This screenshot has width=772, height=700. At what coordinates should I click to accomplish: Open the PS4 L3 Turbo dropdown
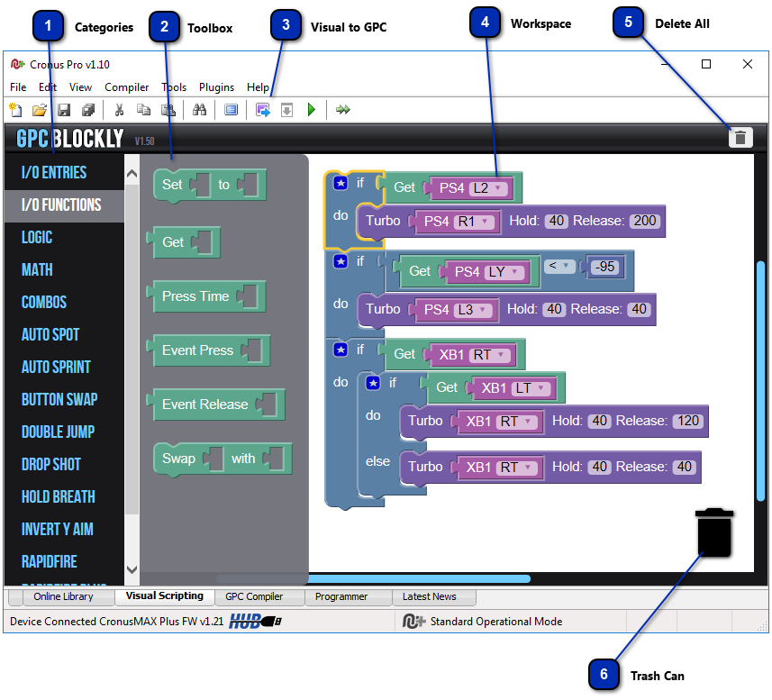472,310
